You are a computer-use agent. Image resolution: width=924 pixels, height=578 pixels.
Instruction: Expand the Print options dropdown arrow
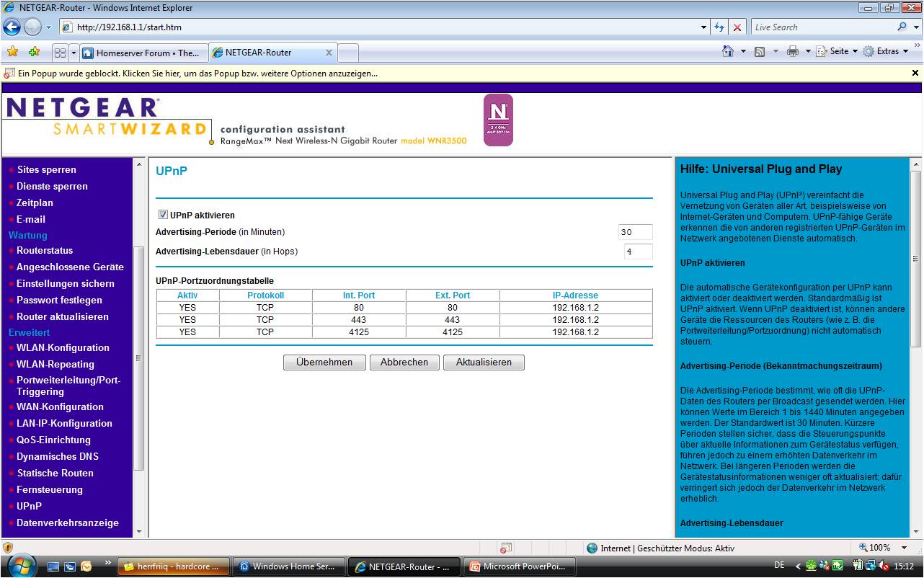(808, 52)
